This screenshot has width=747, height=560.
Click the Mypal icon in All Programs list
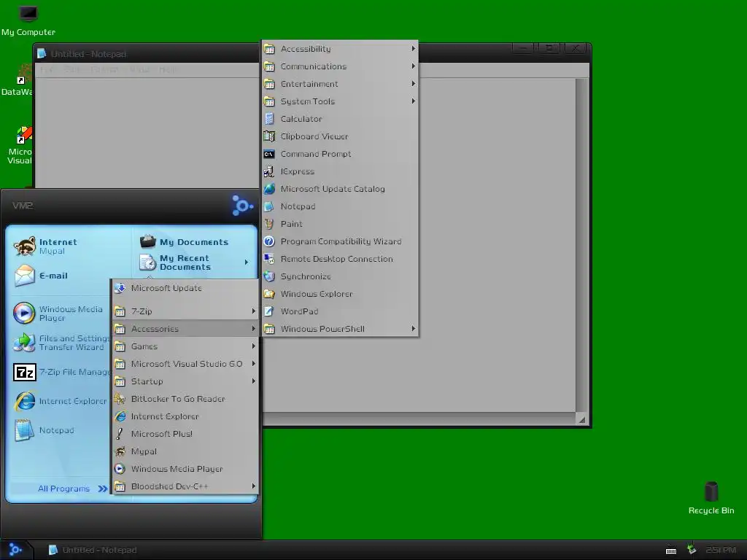120,451
